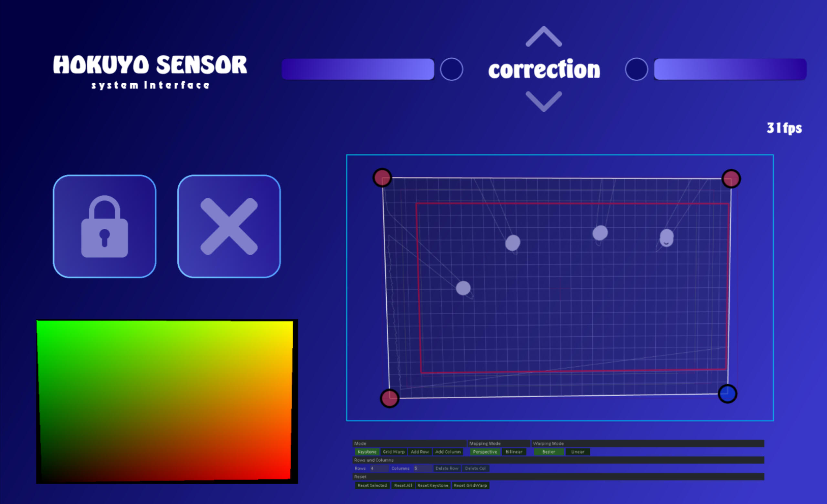Viewport: 827px width, 504px height.
Task: Click the circle knob left of correction
Action: tap(451, 69)
